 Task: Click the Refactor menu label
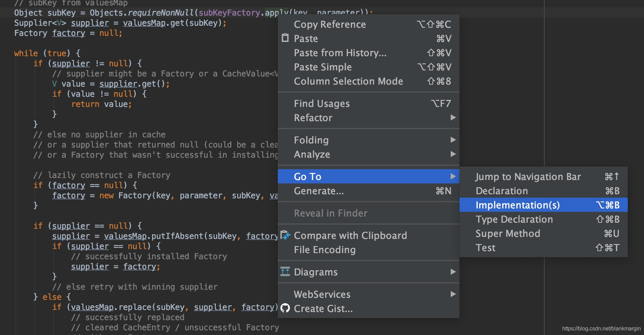click(313, 118)
